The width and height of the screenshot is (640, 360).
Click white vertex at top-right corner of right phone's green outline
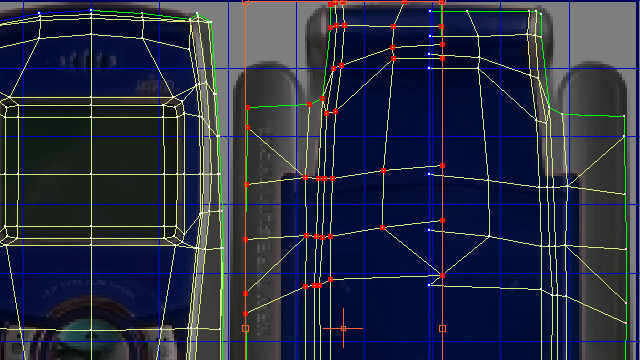pos(541,14)
